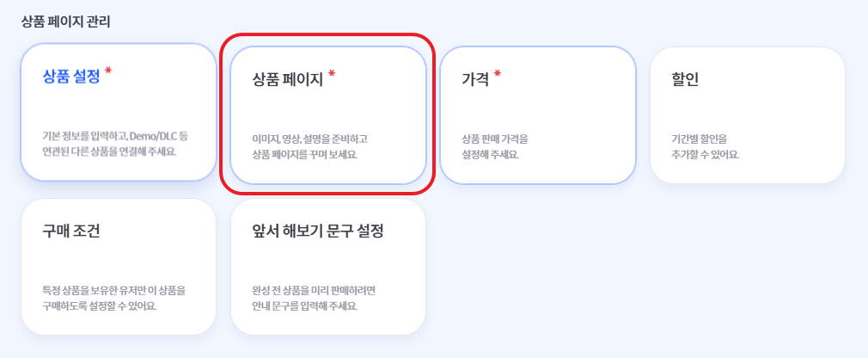Open the 할인 card
This screenshot has width=868, height=358.
[x=748, y=114]
